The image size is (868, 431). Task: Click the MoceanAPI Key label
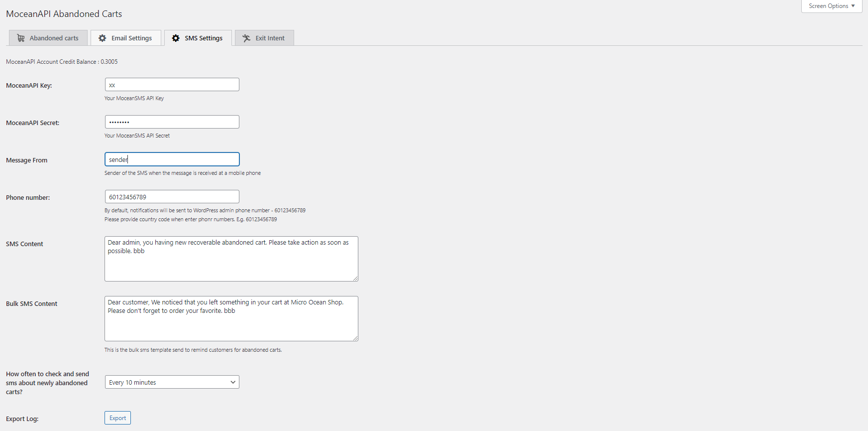click(29, 86)
